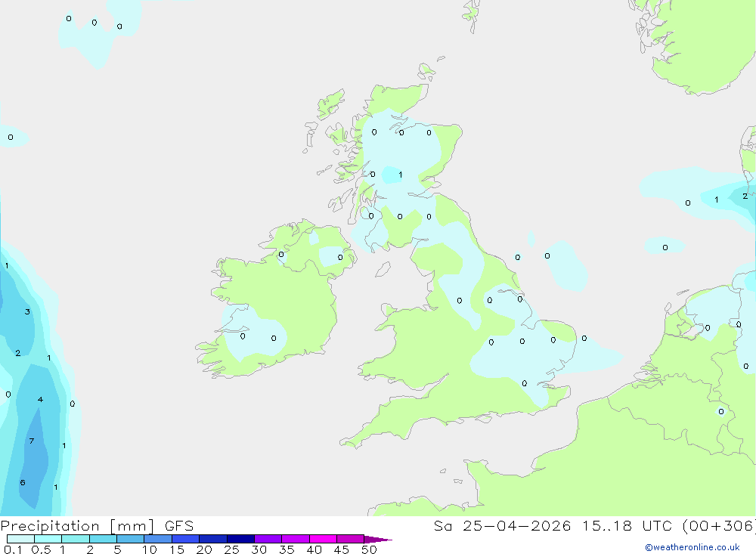Select the 10–15 mm blue legend swatch
This screenshot has height=554, width=756.
(158, 539)
